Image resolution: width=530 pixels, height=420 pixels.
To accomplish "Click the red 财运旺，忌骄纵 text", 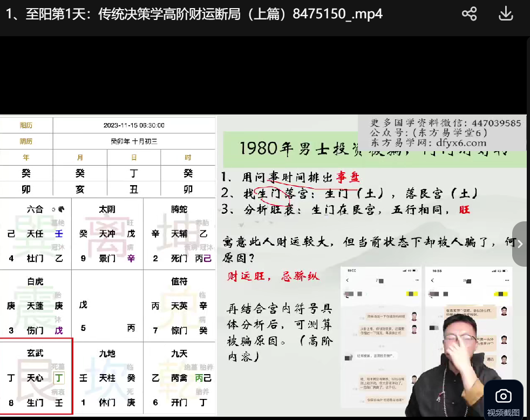I will tap(274, 276).
